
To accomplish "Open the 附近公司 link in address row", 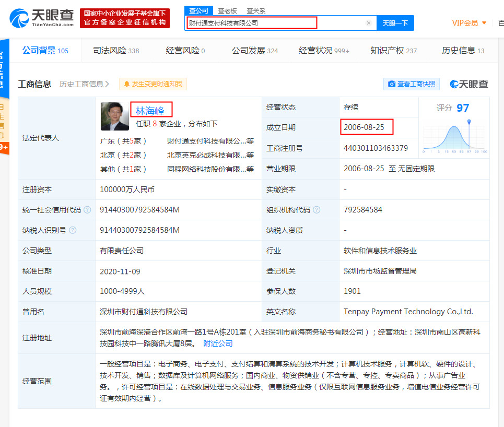I will [x=218, y=343].
